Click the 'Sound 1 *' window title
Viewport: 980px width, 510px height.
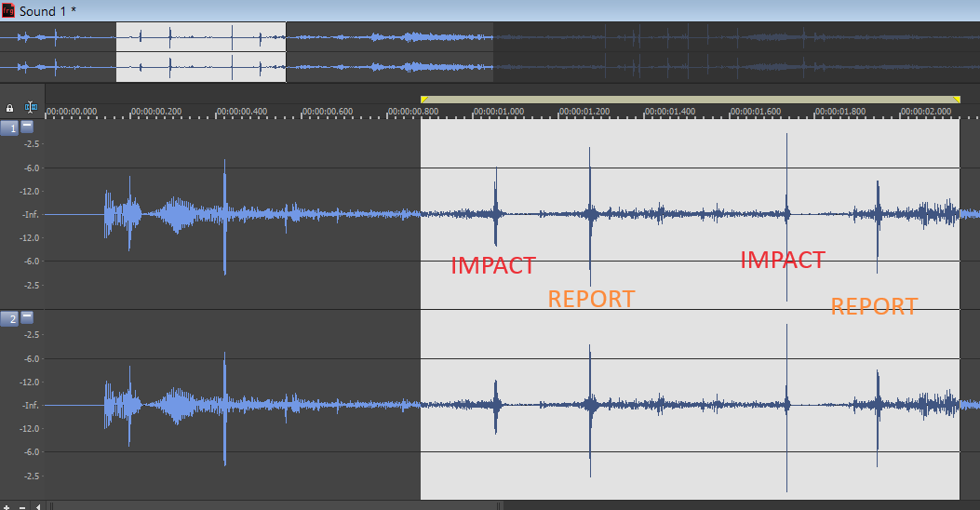tap(48, 11)
